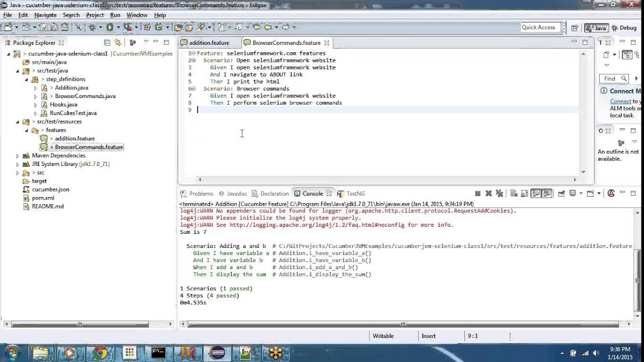644x362 pixels.
Task: Click the Save All toolbar icon
Action: pyautogui.click(x=53, y=27)
